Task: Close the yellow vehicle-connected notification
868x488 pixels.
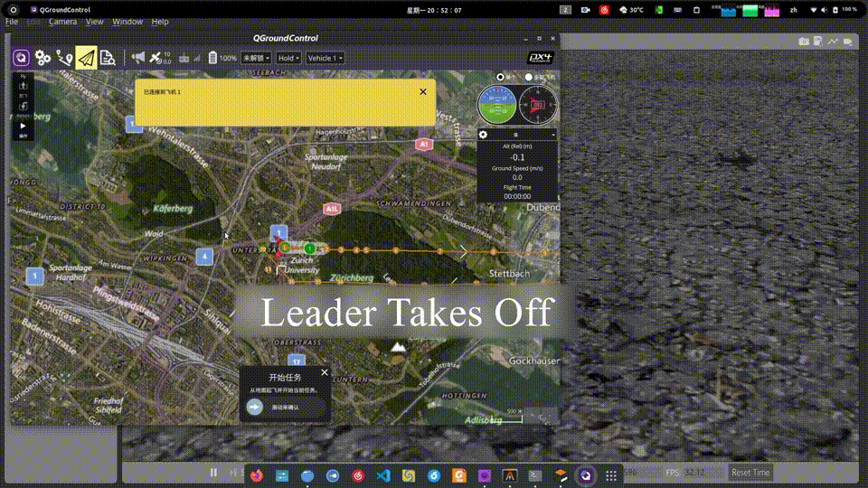Action: coord(423,92)
